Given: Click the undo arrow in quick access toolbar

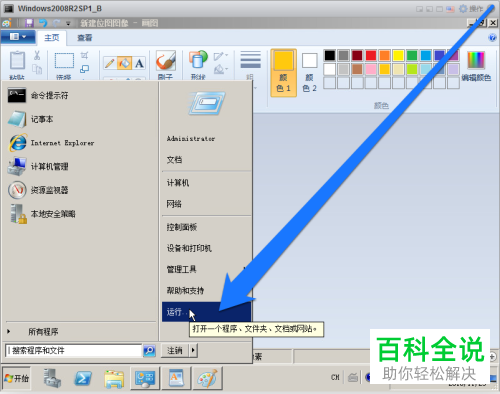Looking at the screenshot, I should click(43, 23).
